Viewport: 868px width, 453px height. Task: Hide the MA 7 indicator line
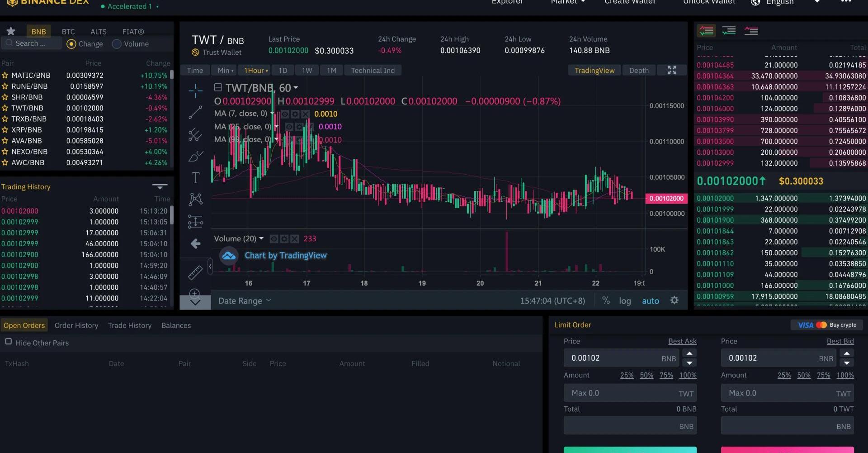tap(285, 114)
